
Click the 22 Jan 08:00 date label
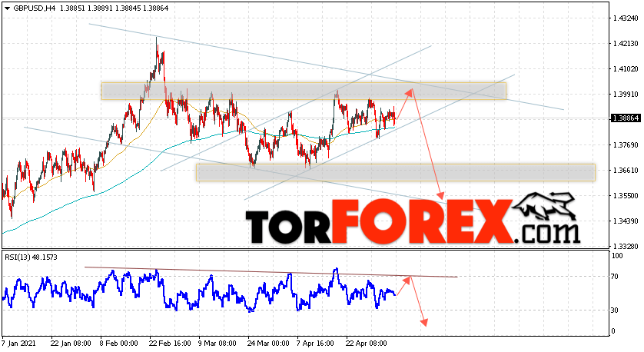[71, 344]
